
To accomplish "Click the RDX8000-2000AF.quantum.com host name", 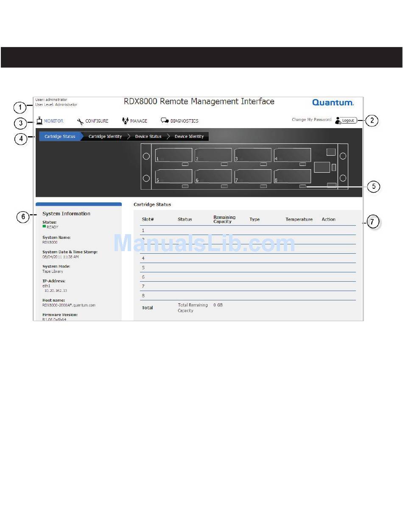I will click(69, 305).
